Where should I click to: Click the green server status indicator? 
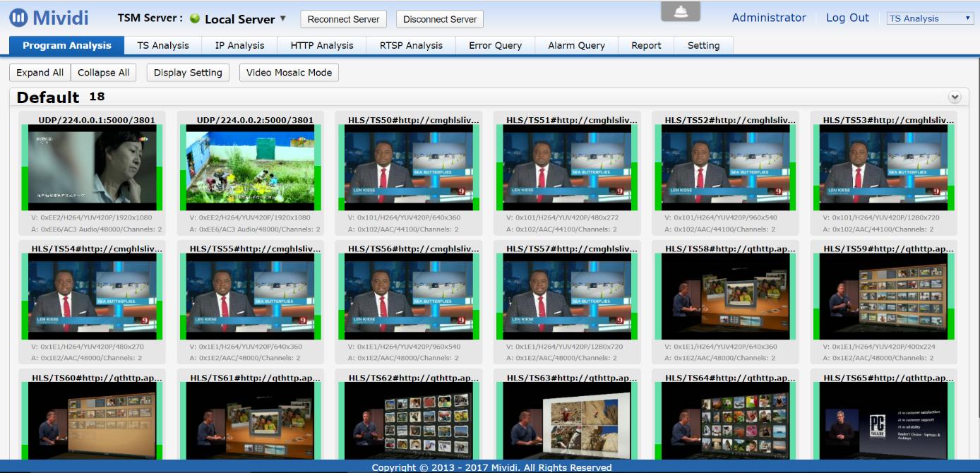click(x=195, y=19)
